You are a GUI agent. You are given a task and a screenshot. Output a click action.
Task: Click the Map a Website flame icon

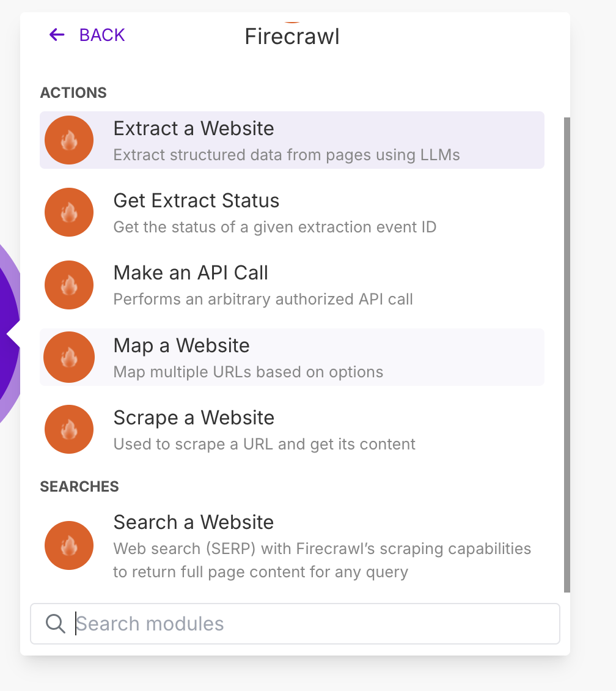(69, 357)
